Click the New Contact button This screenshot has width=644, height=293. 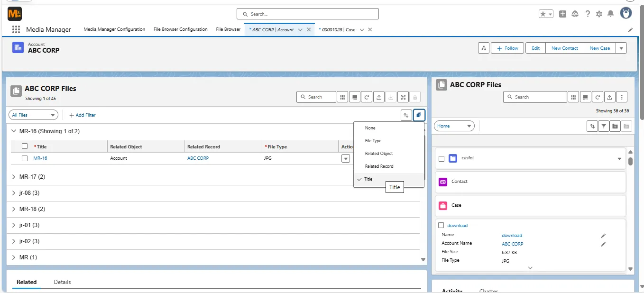click(565, 48)
